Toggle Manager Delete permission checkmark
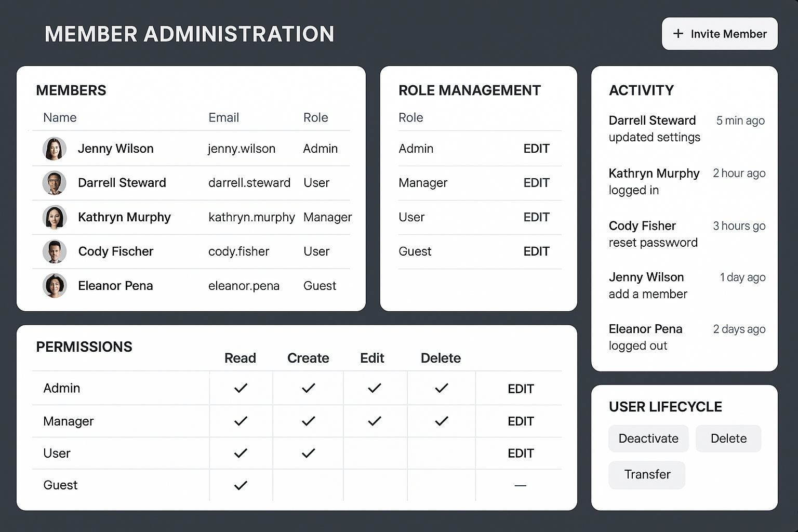The height and width of the screenshot is (532, 798). coord(441,421)
